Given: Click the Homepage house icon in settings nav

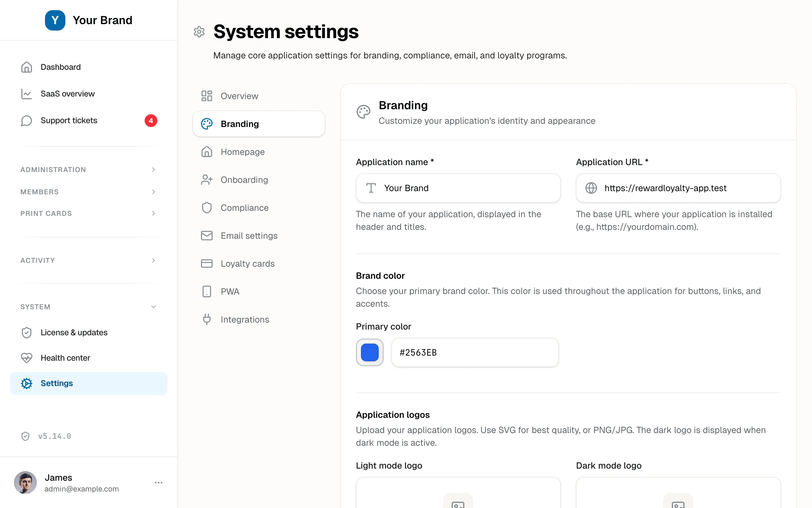Looking at the screenshot, I should click(x=207, y=152).
